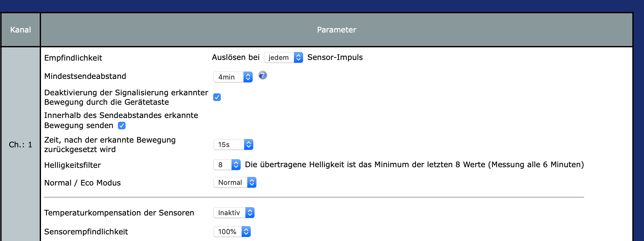Expand the Temperaturkompensation 'Inaktiv' dropdown
This screenshot has height=241, width=644.
(234, 213)
